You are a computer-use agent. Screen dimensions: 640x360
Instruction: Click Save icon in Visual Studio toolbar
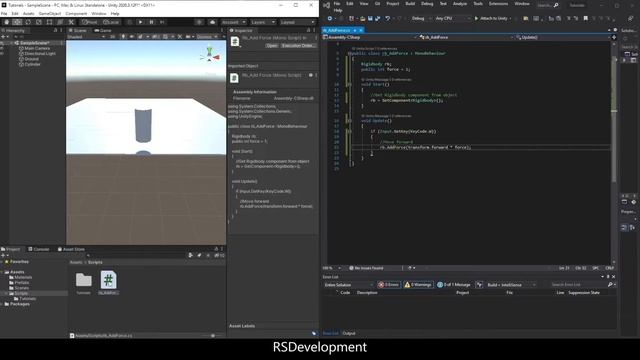(x=370, y=18)
